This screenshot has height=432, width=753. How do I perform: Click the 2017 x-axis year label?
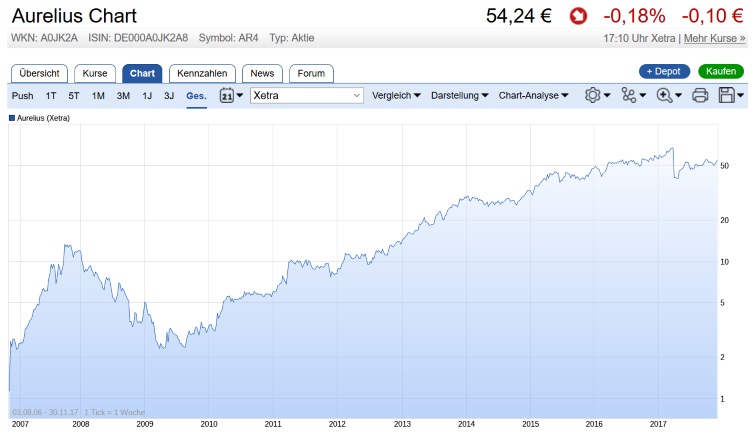[658, 424]
